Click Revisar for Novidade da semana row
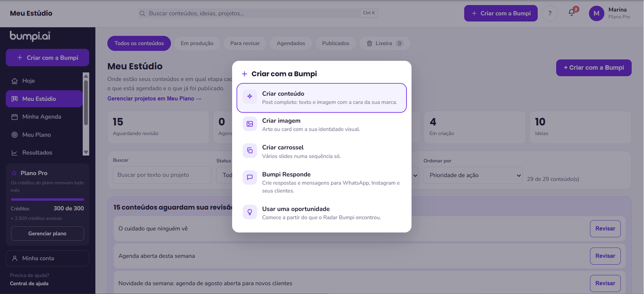The width and height of the screenshot is (644, 294). [x=605, y=283]
